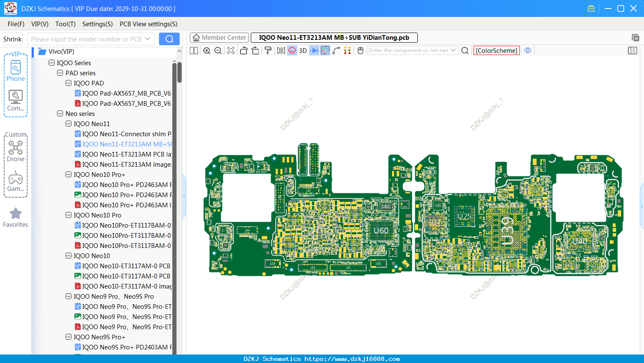The width and height of the screenshot is (644, 363).
Task: Open the Game category in sidebar
Action: coord(16,181)
